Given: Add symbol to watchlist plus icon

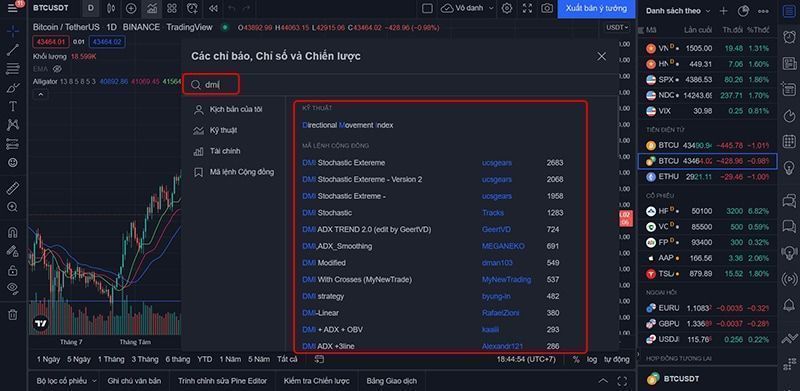Looking at the screenshot, I should tap(723, 11).
